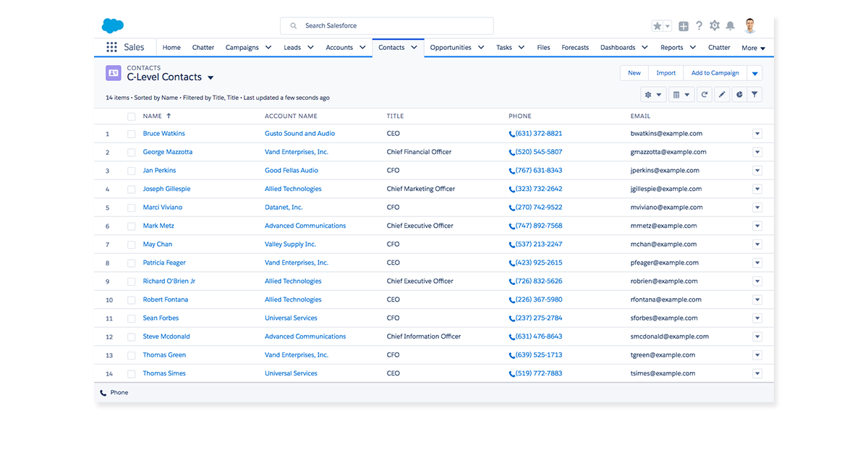Screen dimensions: 868x463
Task: Open the Allied Technologies link for Joseph Gillespie
Action: [x=293, y=189]
